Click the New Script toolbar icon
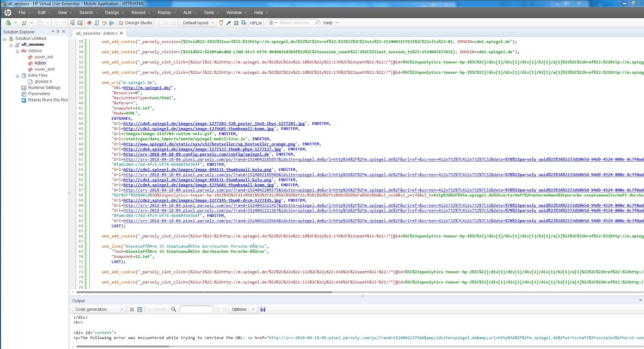Screen dimensions: 644x349 pos(24,23)
